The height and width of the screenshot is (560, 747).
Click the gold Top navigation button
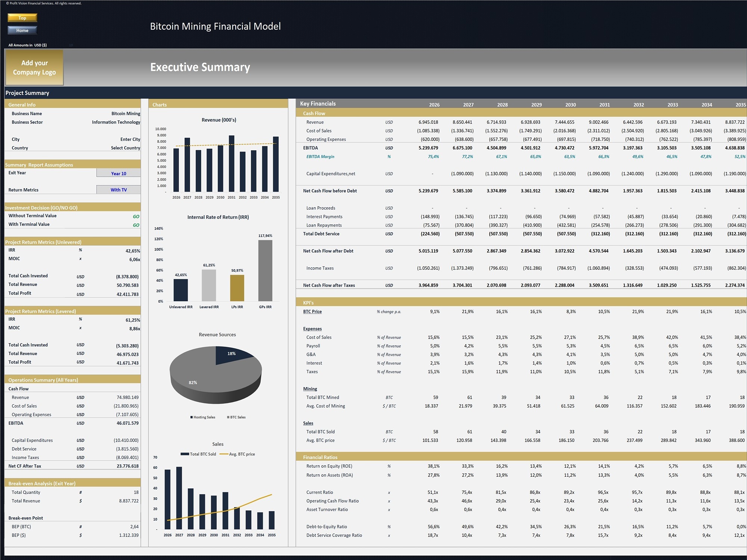click(x=22, y=18)
